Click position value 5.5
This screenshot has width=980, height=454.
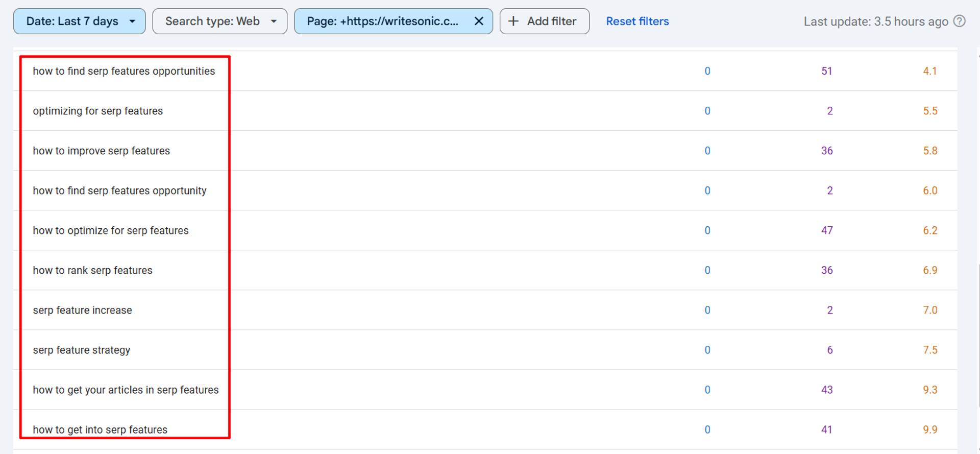[930, 111]
